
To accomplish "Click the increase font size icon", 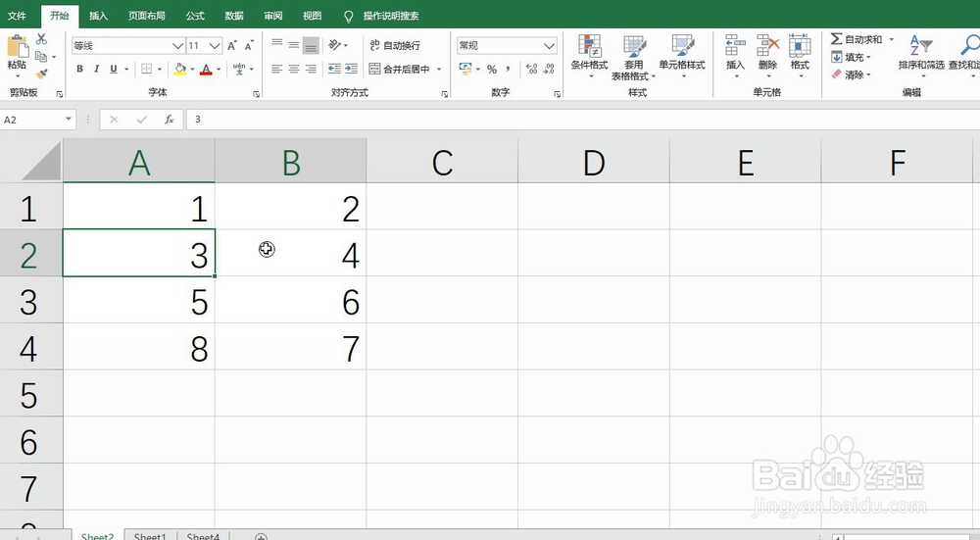I will (232, 46).
